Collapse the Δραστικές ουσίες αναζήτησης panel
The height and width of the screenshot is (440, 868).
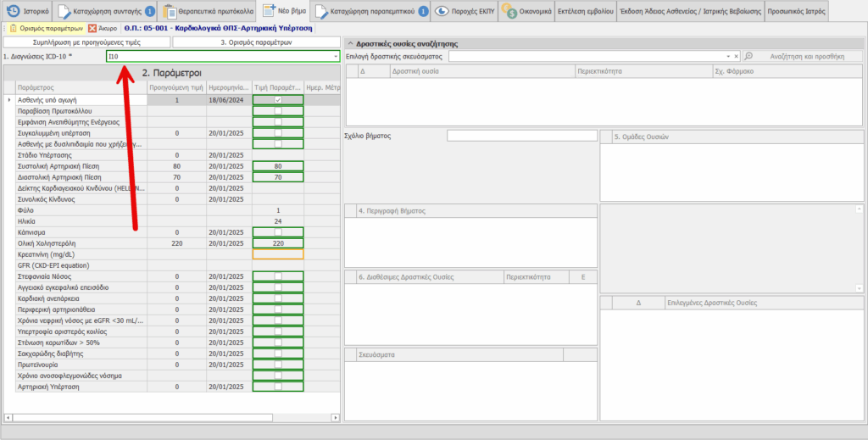(x=351, y=42)
